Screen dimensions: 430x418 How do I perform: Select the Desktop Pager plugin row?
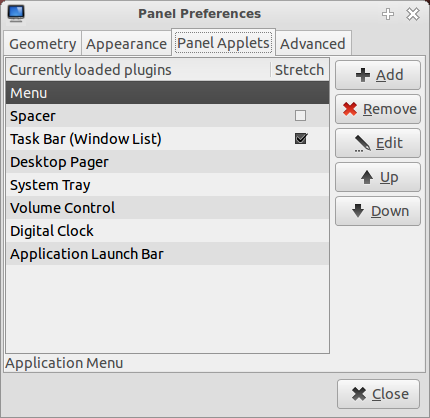point(167,162)
